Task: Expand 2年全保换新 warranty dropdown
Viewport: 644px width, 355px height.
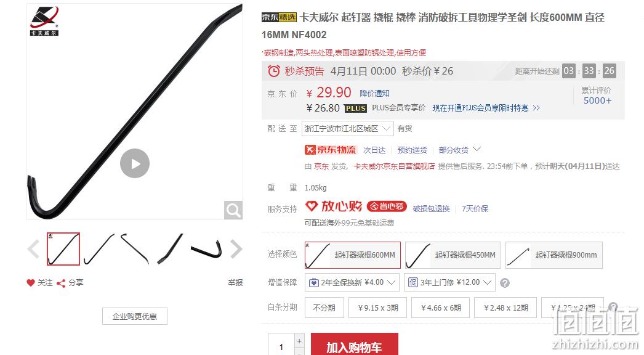Action: coord(352,283)
